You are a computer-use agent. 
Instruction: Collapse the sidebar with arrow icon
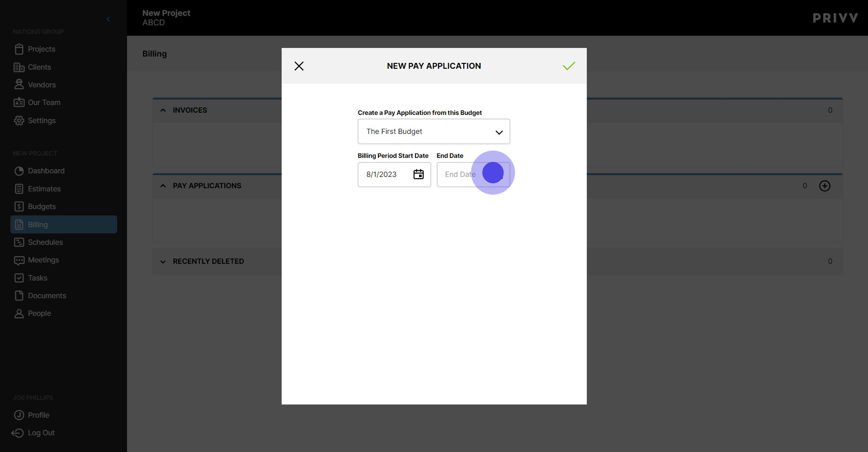pos(108,19)
